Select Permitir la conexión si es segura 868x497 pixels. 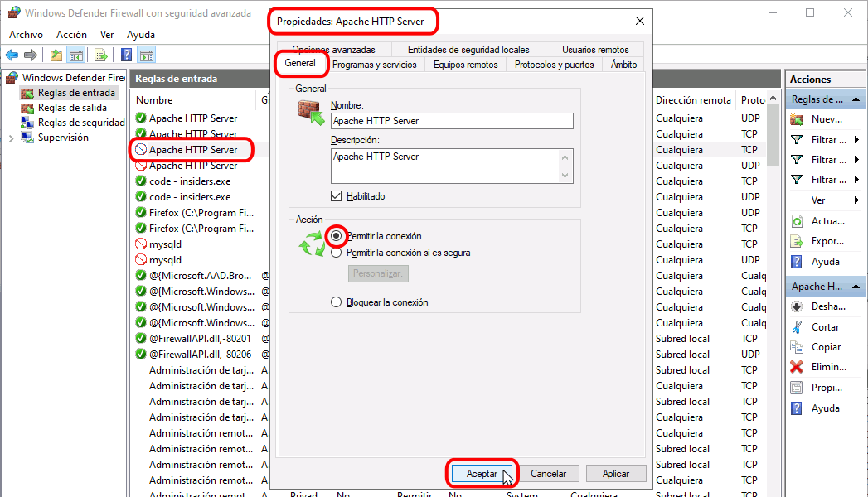point(336,253)
